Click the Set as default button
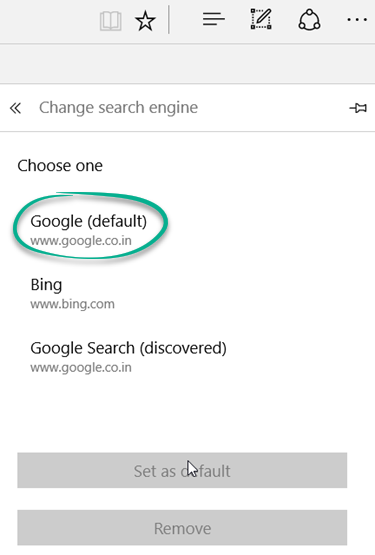Viewport: 375px width, 555px height. pyautogui.click(x=182, y=470)
